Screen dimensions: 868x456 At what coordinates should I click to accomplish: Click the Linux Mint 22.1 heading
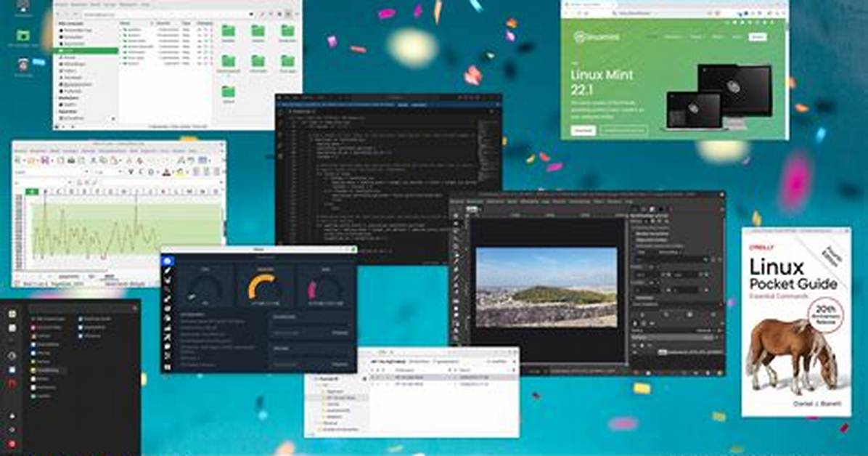[x=602, y=82]
